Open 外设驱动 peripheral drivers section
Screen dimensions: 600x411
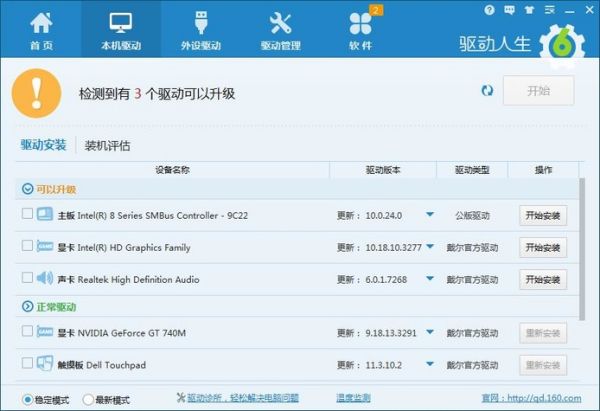pyautogui.click(x=201, y=30)
